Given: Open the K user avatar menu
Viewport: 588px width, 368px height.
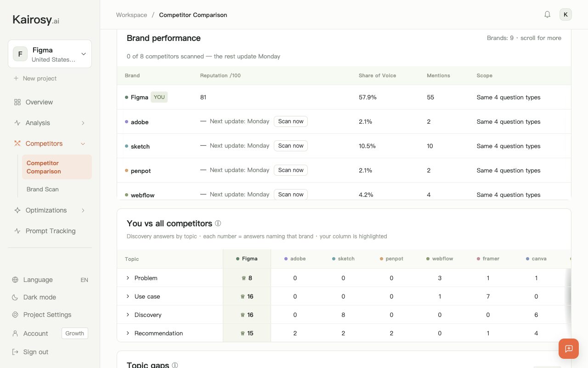Looking at the screenshot, I should (x=565, y=15).
